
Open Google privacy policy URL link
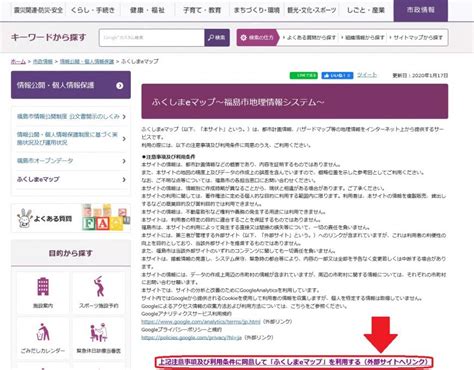[x=191, y=338]
